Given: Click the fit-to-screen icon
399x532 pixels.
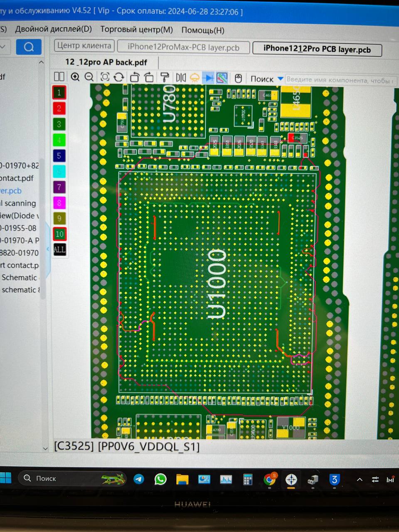Looking at the screenshot, I should (x=105, y=77).
